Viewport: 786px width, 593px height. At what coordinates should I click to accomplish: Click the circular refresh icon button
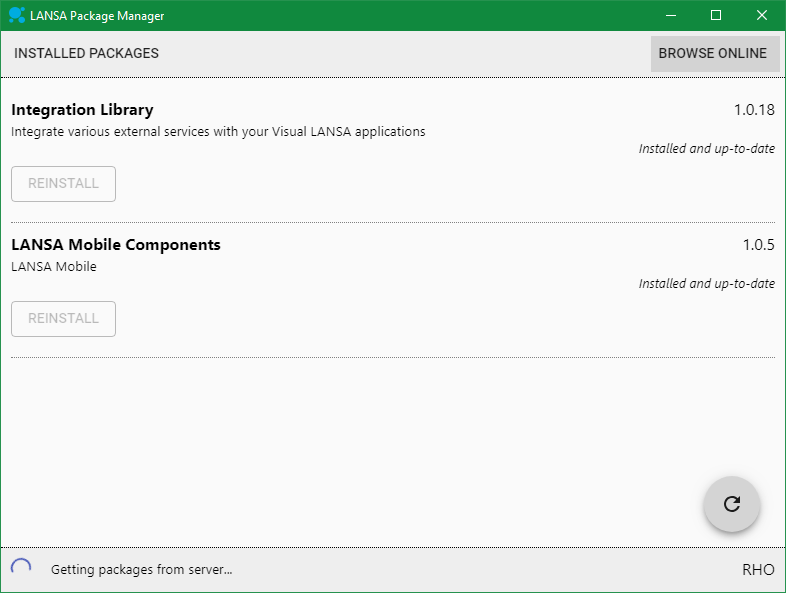[x=731, y=504]
